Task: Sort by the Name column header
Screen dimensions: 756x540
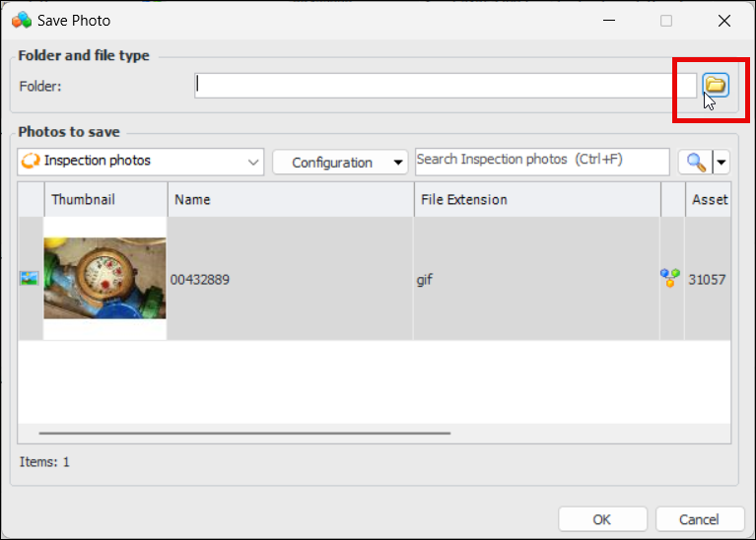Action: [291, 199]
